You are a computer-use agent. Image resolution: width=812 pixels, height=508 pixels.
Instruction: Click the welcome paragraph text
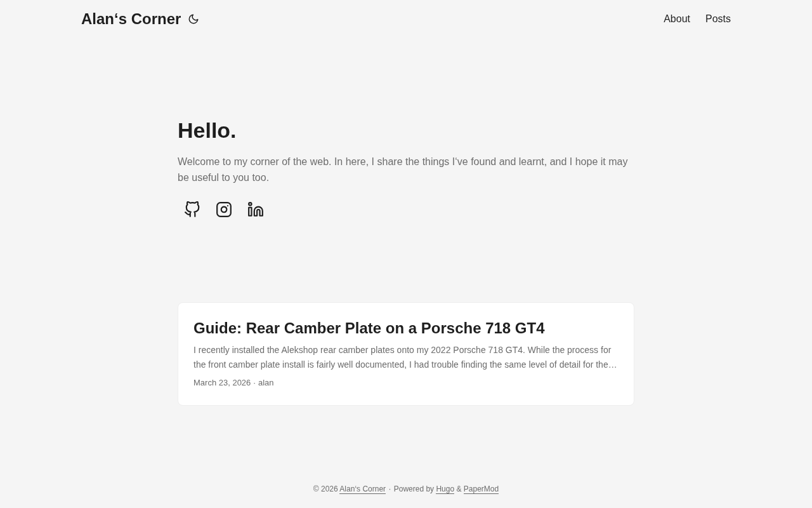pos(402,170)
